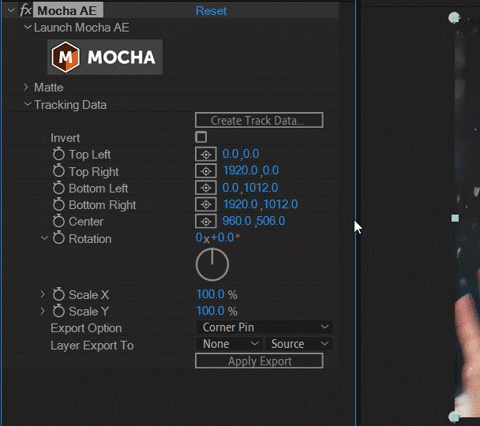The height and width of the screenshot is (426, 480).
Task: Click the Create Track Data button
Action: coord(259,120)
